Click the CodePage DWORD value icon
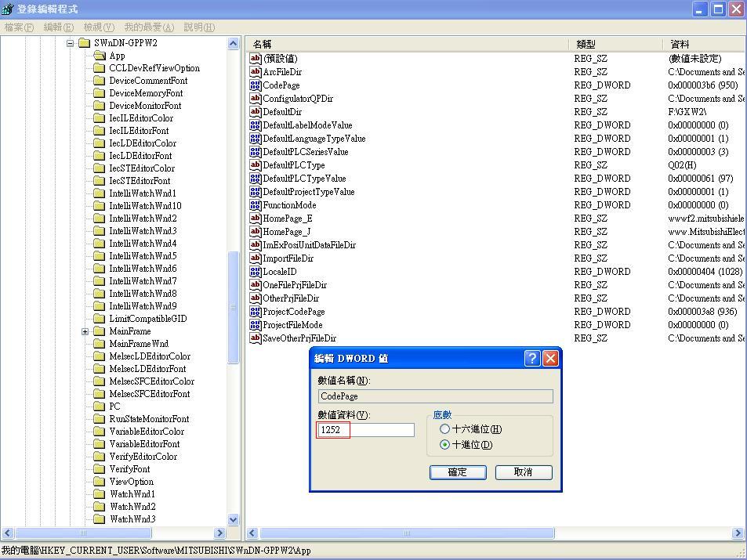This screenshot has width=747, height=560. (255, 85)
